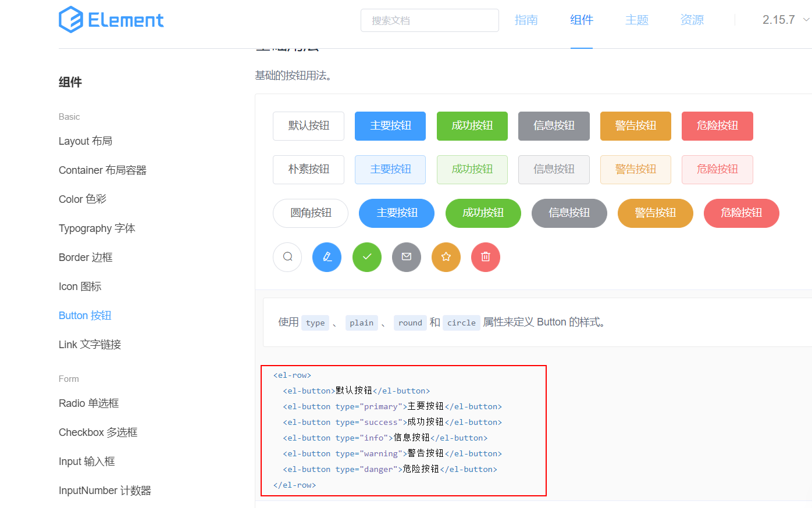Click the solid blue 主要按钮
The image size is (812, 508).
(390, 126)
